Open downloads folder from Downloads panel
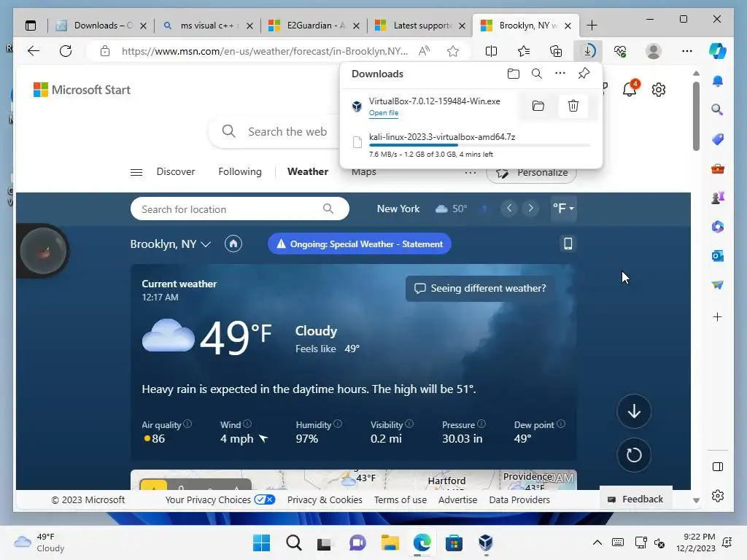This screenshot has height=560, width=747. click(513, 74)
